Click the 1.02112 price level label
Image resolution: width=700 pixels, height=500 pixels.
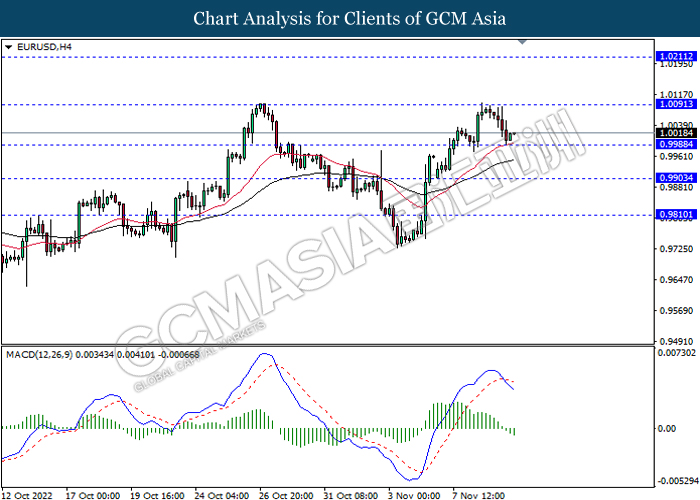676,56
